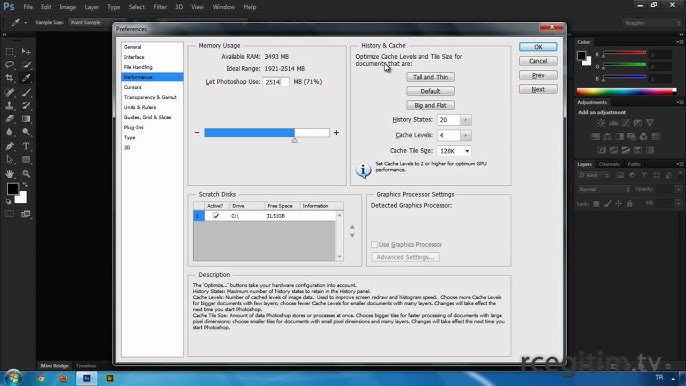Viewport: 686px width, 386px height.
Task: Select the Clone Stamp tool
Action: (x=10, y=105)
